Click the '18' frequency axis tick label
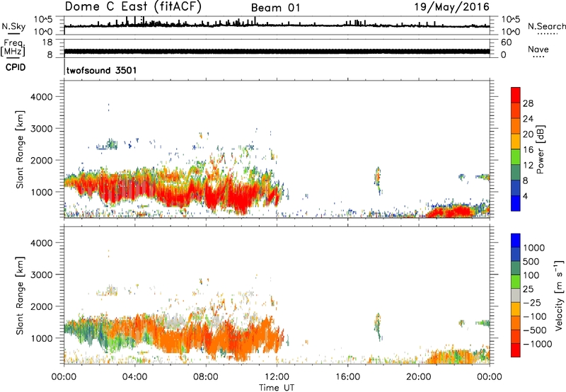Screen dimensions: 566x392 click(47, 42)
